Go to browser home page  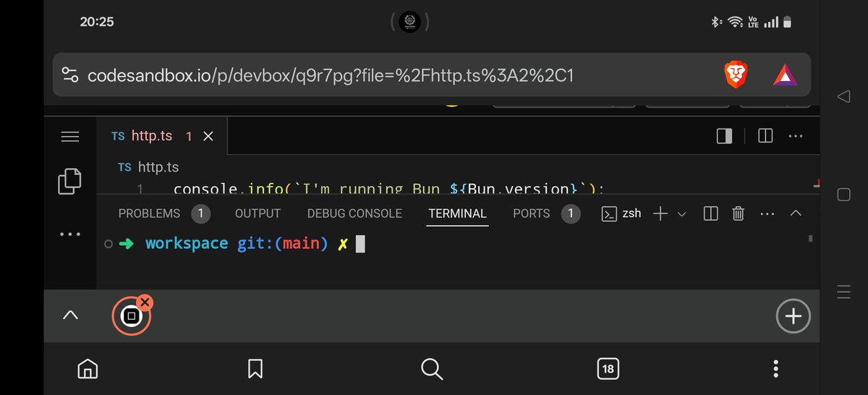[87, 369]
